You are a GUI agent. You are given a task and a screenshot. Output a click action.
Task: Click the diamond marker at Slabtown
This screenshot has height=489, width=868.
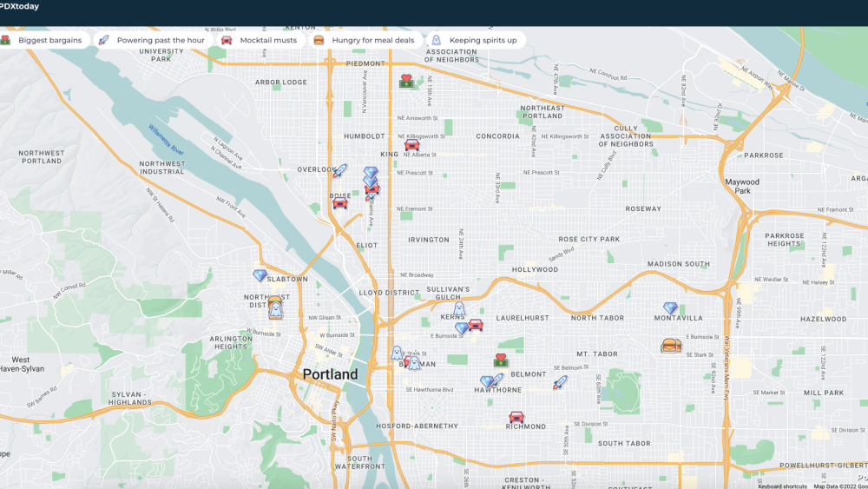260,274
